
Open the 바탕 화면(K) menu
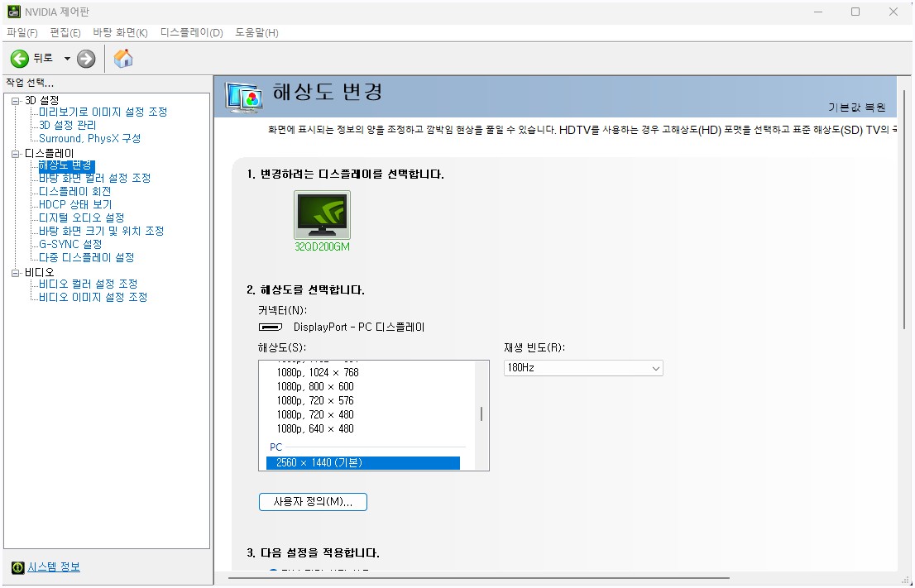coord(120,33)
